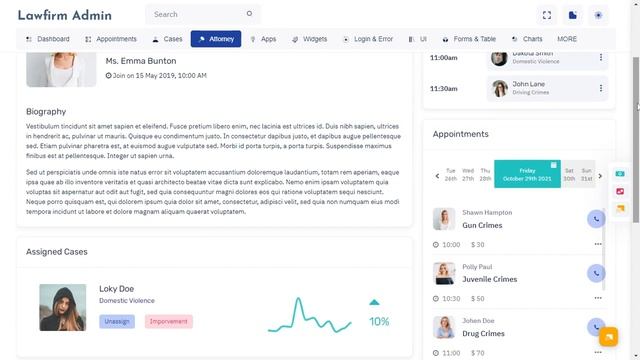Click the Loky Doe trend line chart
Image resolution: width=640 pixels, height=360 pixels.
[309, 315]
